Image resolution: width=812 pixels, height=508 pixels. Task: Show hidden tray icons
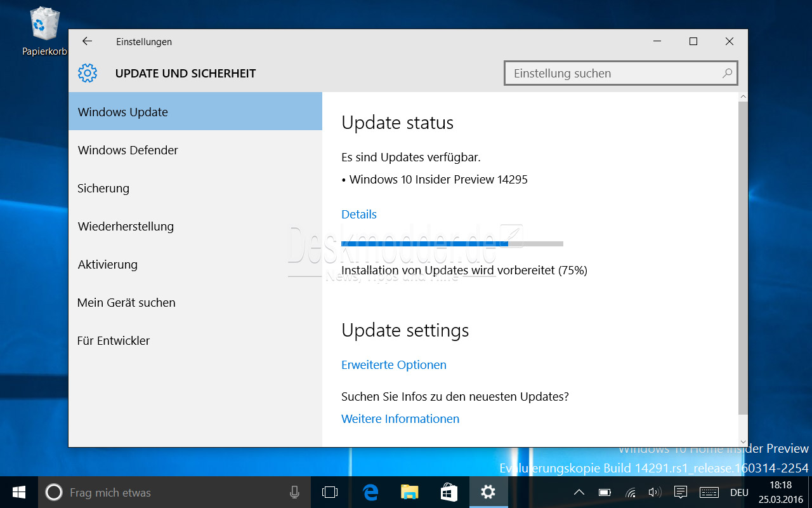pos(579,492)
